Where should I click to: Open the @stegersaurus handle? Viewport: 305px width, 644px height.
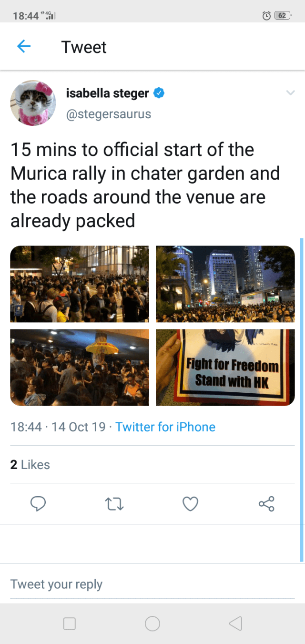pos(108,114)
